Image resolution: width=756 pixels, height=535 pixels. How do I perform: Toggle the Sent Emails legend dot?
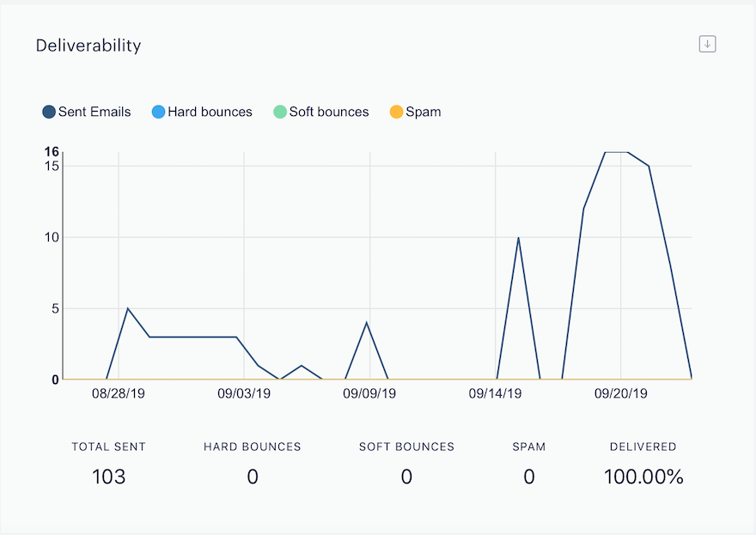point(49,112)
